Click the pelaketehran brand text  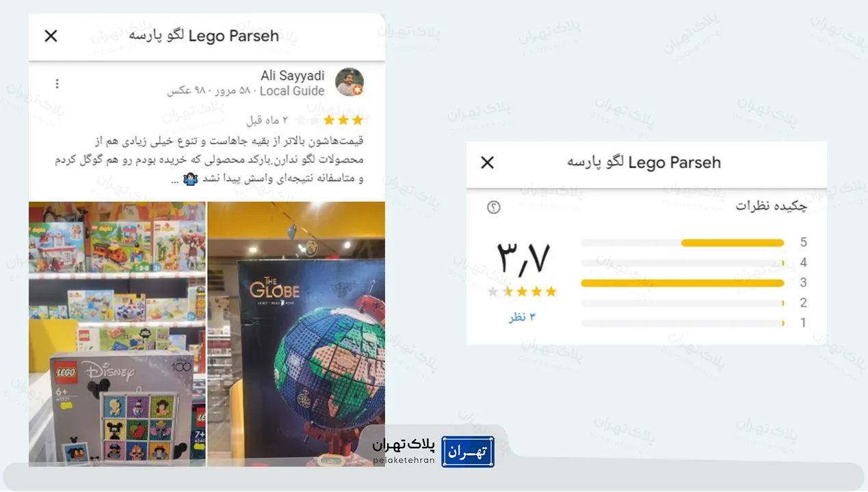(404, 461)
